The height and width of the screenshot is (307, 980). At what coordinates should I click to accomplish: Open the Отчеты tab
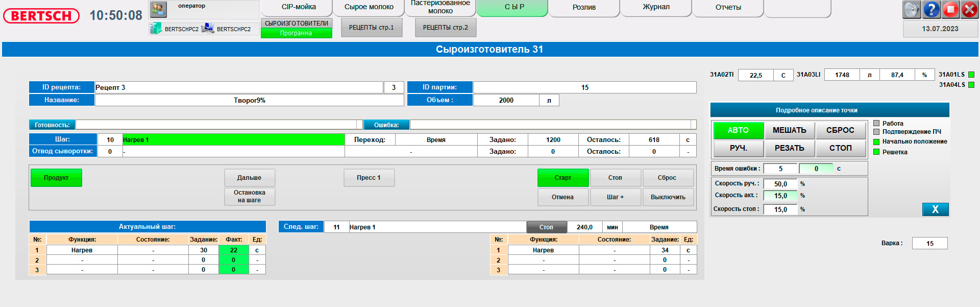click(728, 7)
